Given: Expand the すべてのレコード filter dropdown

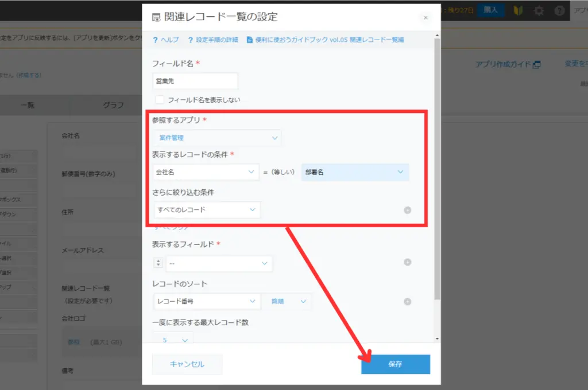Looking at the screenshot, I should pos(207,210).
